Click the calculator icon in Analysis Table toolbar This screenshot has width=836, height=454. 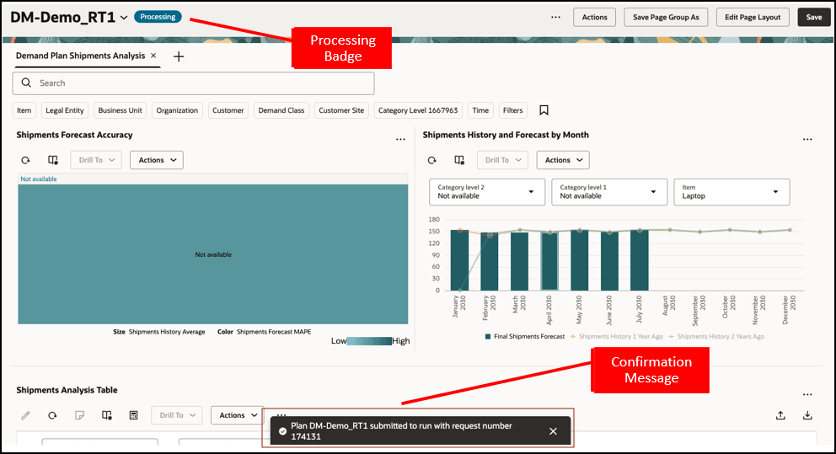pyautogui.click(x=134, y=415)
